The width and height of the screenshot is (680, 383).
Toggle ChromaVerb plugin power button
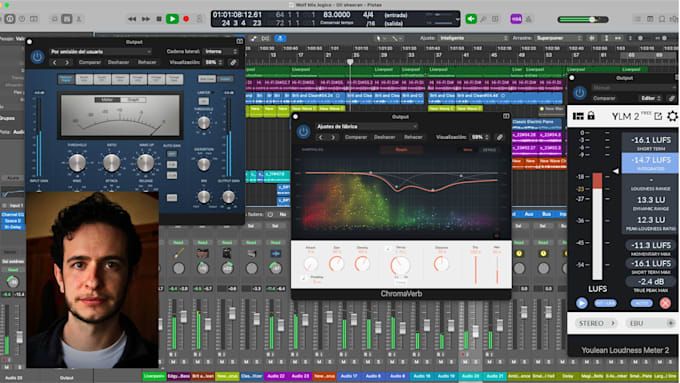pyautogui.click(x=303, y=131)
